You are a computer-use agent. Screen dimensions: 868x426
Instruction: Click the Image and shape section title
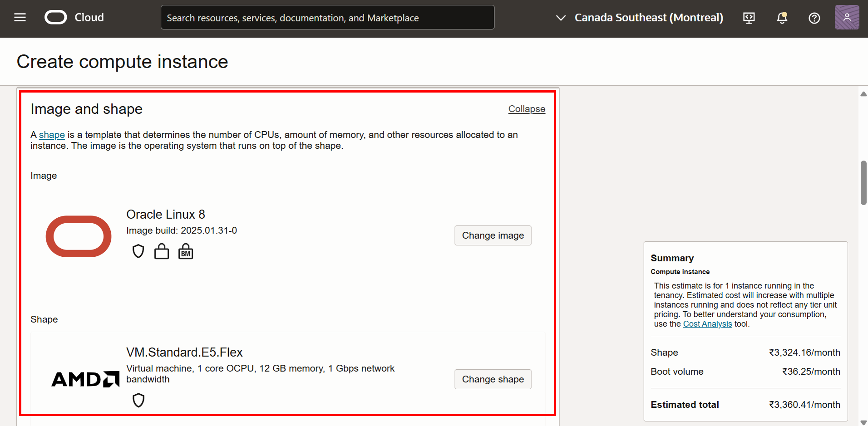pyautogui.click(x=87, y=109)
